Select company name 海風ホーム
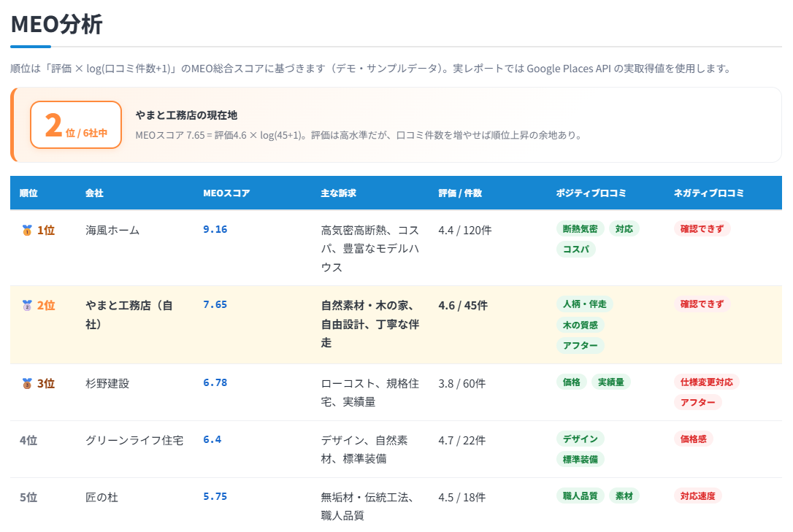 click(112, 231)
